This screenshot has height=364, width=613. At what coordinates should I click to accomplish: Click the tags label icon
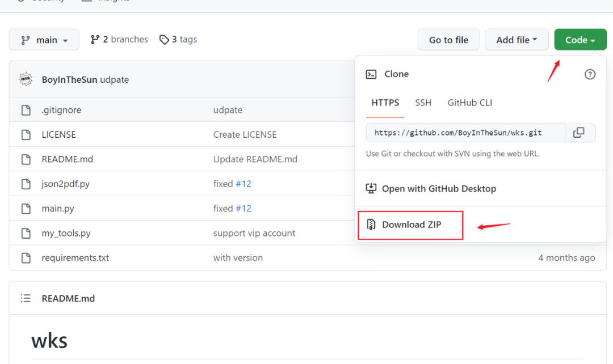pos(164,40)
